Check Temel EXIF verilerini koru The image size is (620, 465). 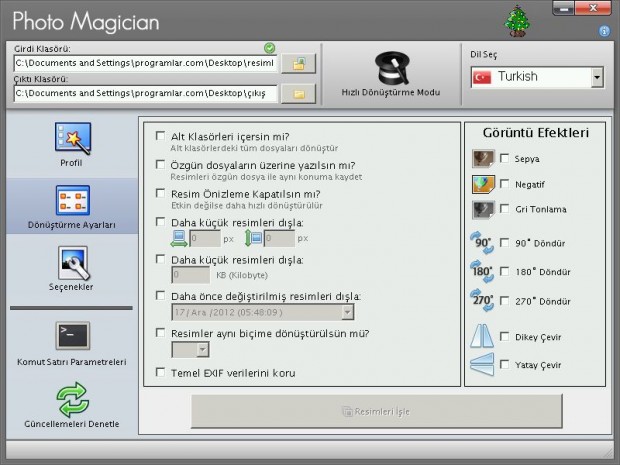tap(160, 372)
